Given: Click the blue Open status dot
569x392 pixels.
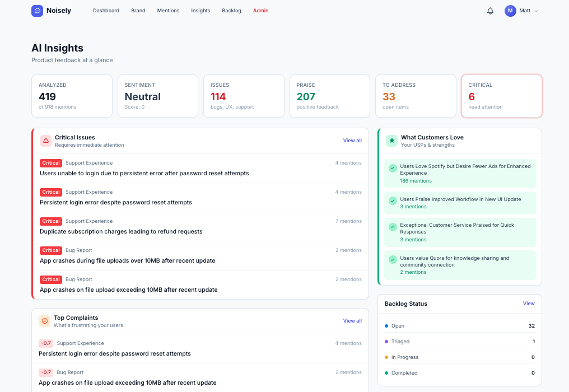Looking at the screenshot, I should click(x=386, y=326).
